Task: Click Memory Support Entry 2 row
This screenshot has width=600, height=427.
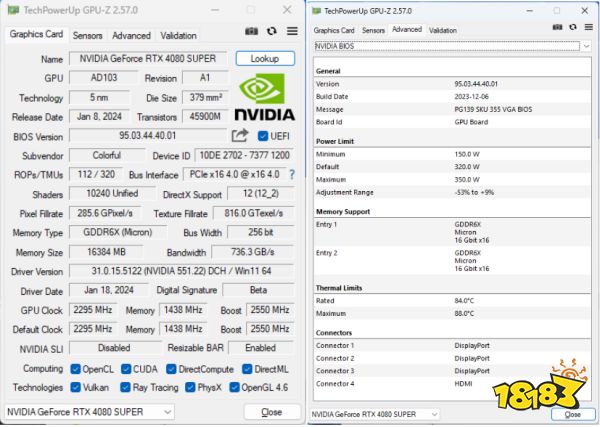Action: (x=452, y=261)
